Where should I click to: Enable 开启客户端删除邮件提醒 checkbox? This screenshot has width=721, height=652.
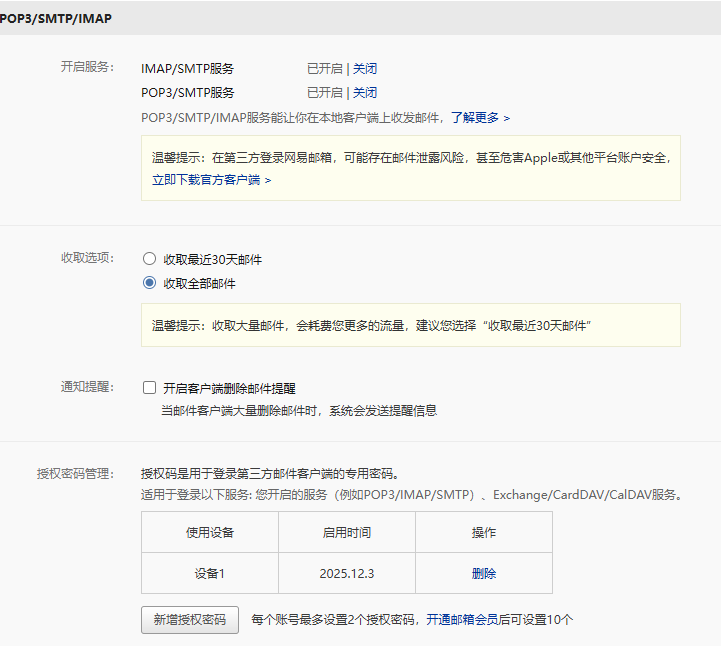point(150,388)
